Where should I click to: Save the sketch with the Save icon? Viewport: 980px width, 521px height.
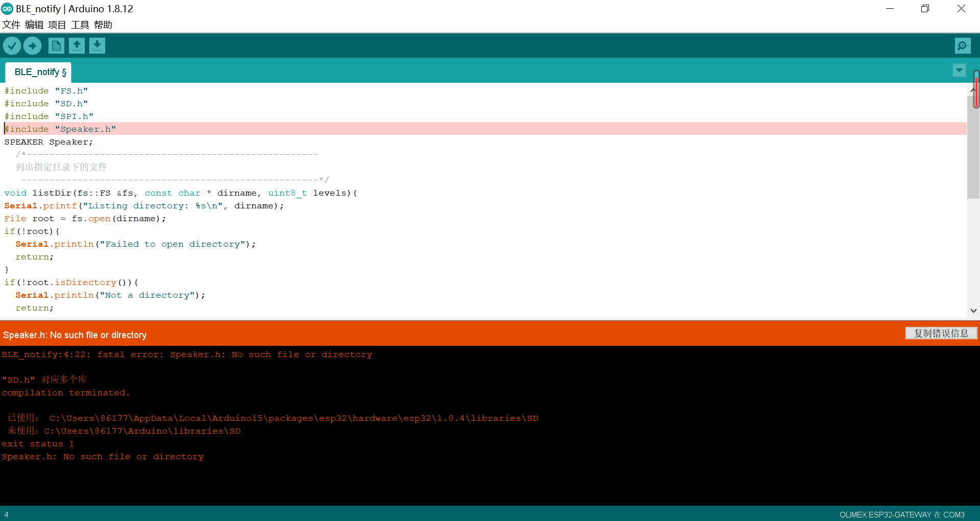(x=97, y=46)
